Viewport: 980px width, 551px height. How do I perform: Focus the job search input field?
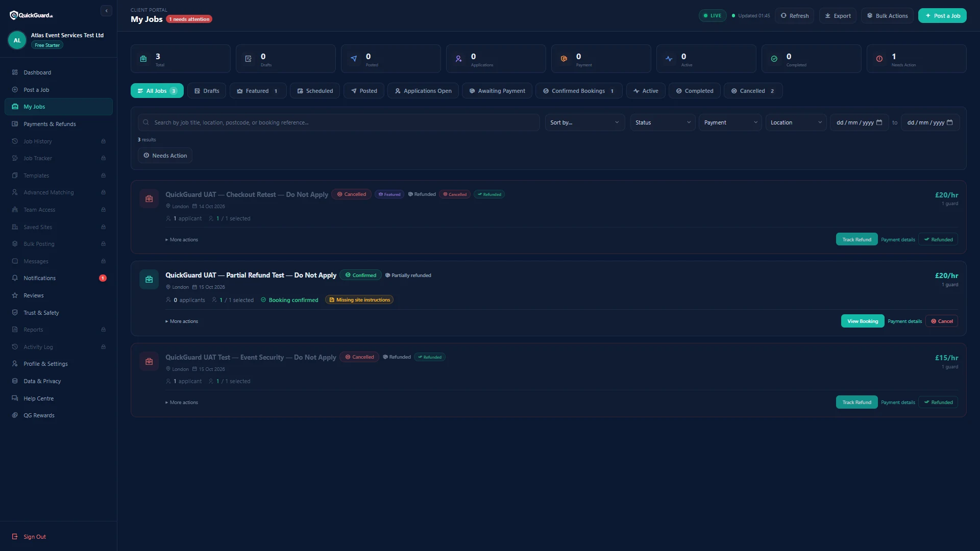338,122
